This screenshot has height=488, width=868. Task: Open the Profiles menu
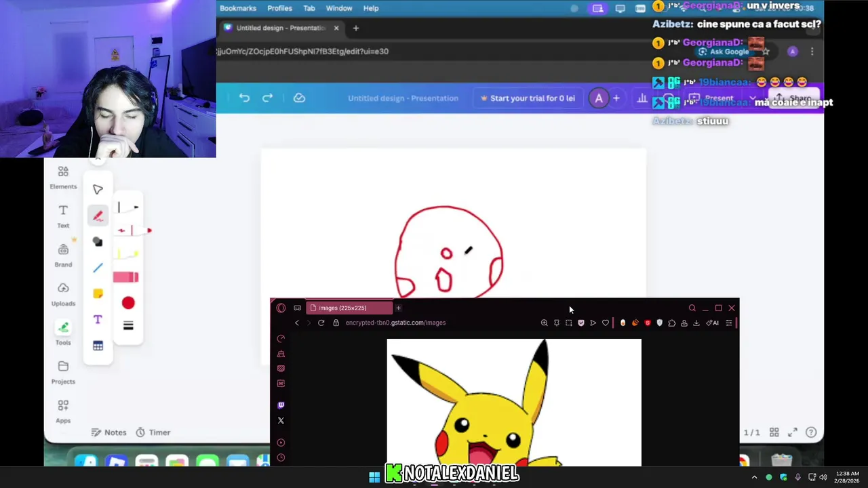(279, 8)
